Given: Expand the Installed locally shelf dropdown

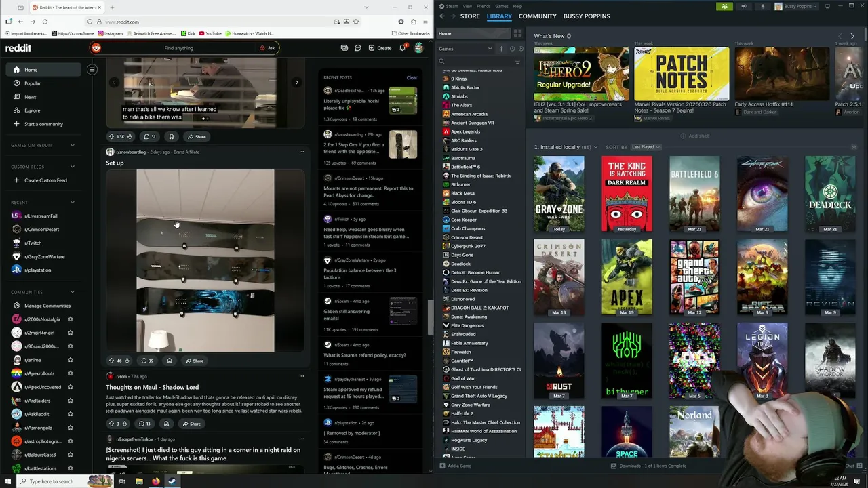Looking at the screenshot, I should [596, 147].
